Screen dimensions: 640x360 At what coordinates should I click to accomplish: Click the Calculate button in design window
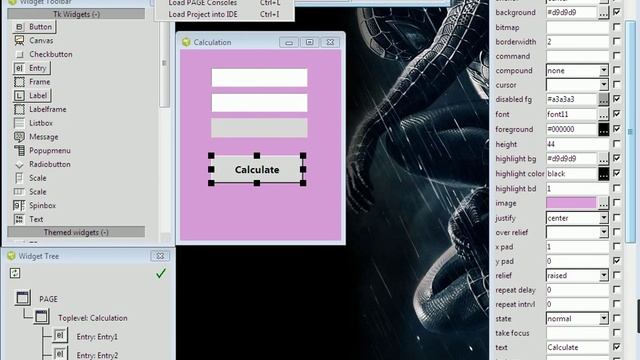tap(257, 169)
